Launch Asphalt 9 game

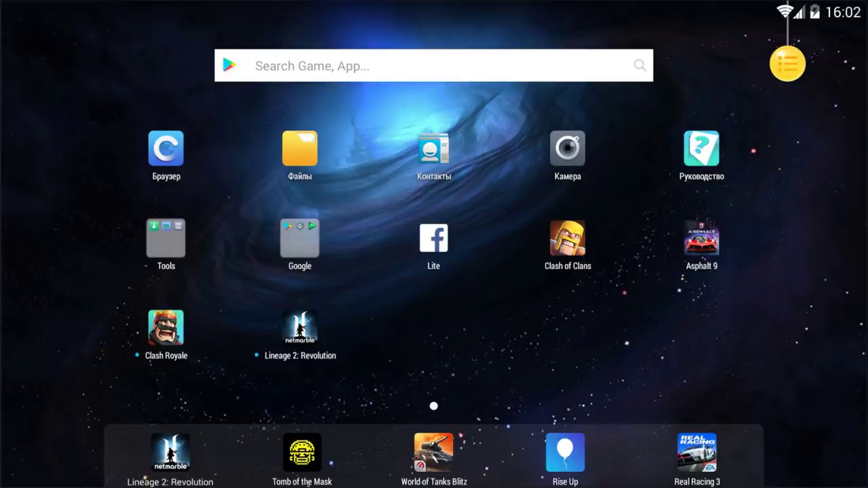[x=701, y=238]
